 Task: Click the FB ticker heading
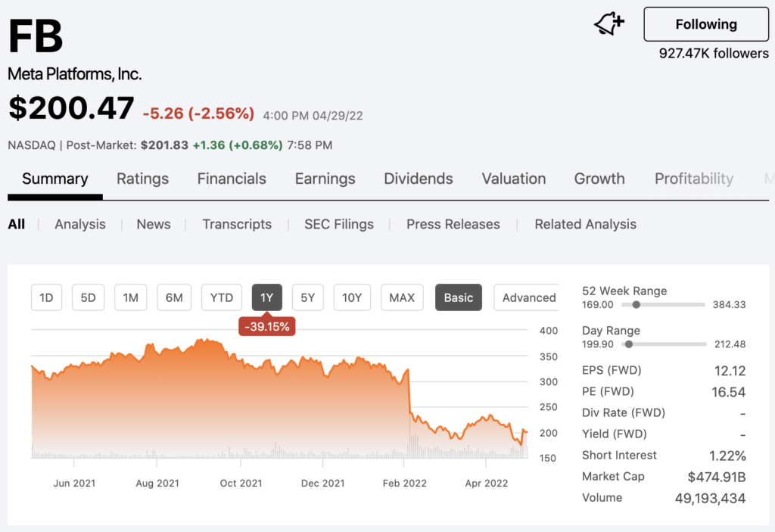pyautogui.click(x=36, y=36)
